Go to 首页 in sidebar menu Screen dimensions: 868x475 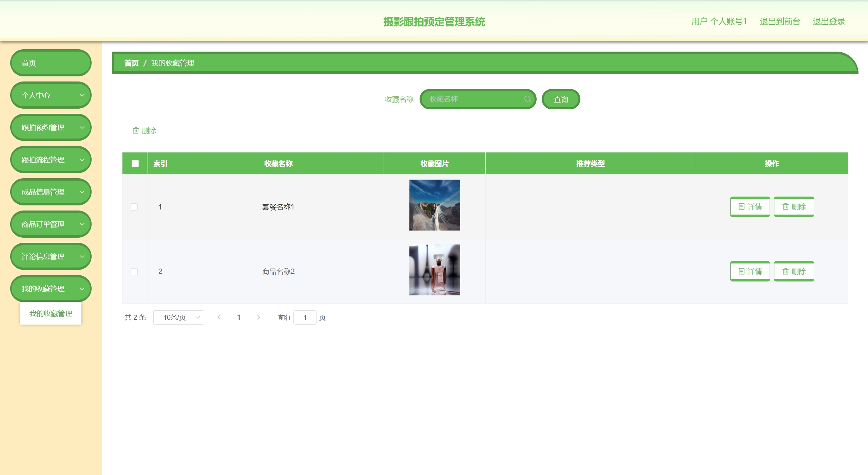click(x=51, y=63)
